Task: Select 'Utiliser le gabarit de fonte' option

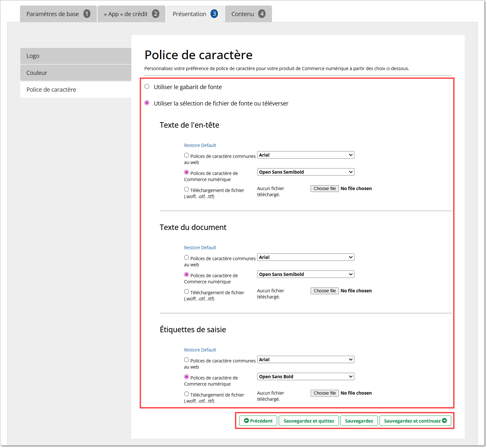Action: 147,87
